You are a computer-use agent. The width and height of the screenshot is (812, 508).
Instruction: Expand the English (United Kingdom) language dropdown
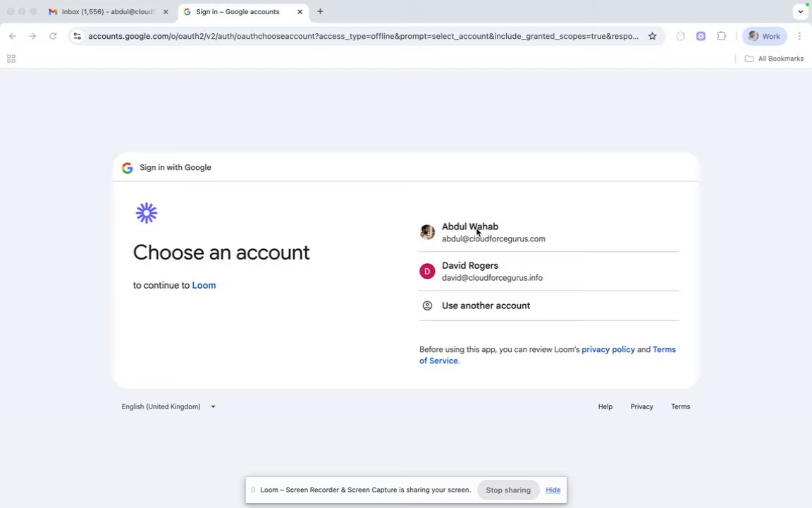pos(168,406)
